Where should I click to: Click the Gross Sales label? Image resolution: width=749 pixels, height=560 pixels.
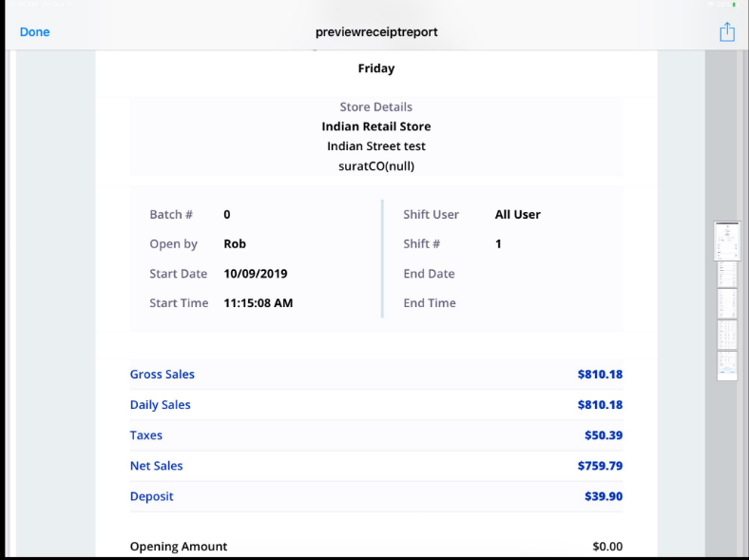[163, 375]
